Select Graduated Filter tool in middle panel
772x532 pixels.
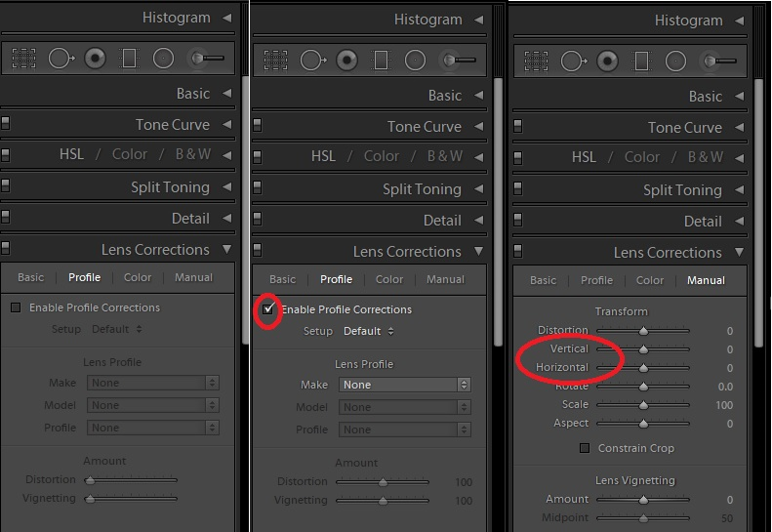click(381, 61)
